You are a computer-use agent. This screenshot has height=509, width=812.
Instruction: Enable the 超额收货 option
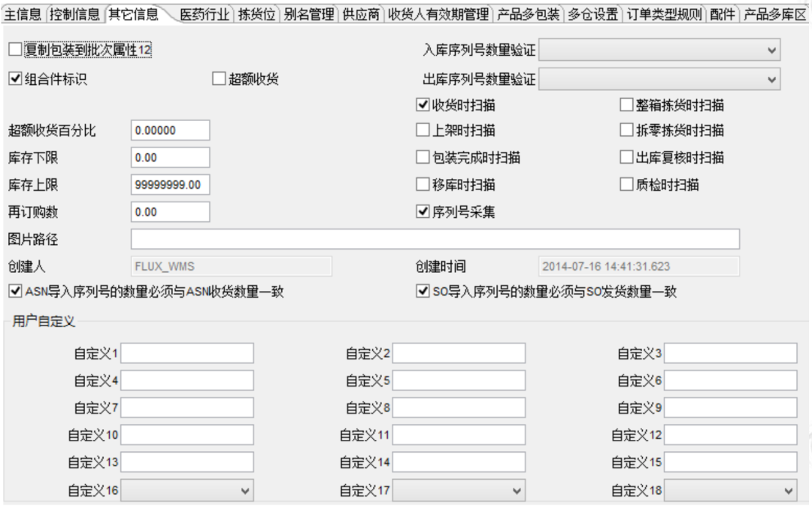[217, 79]
